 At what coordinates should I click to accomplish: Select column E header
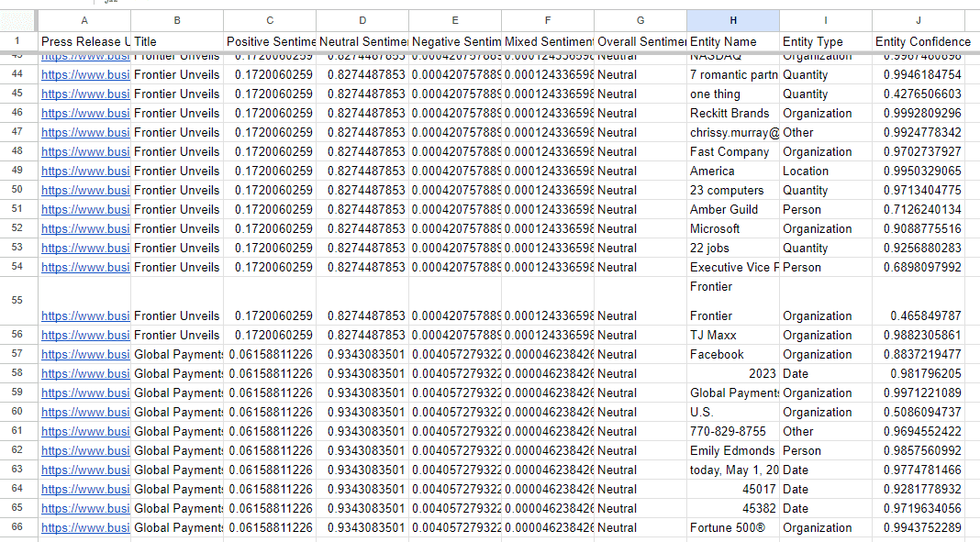point(455,20)
